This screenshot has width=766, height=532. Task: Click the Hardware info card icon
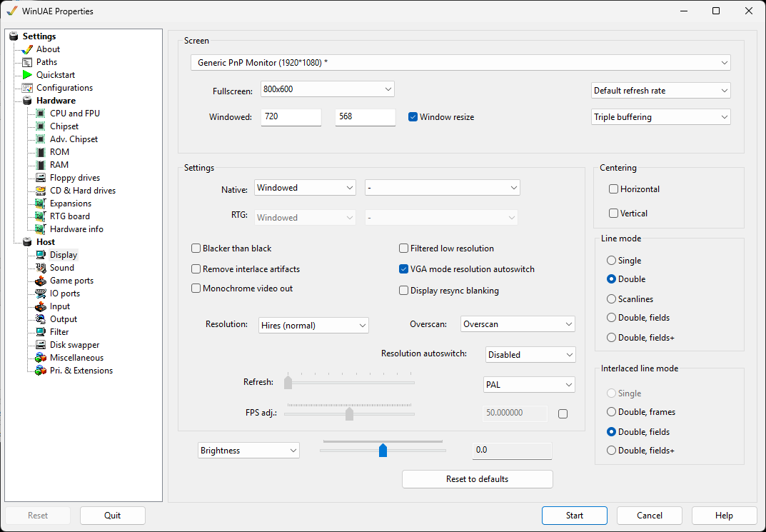(41, 229)
